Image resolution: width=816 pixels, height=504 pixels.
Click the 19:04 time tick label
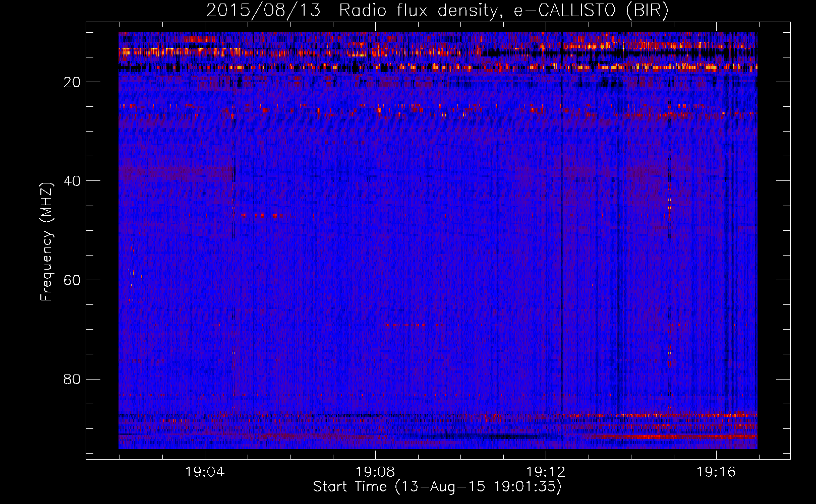point(205,472)
